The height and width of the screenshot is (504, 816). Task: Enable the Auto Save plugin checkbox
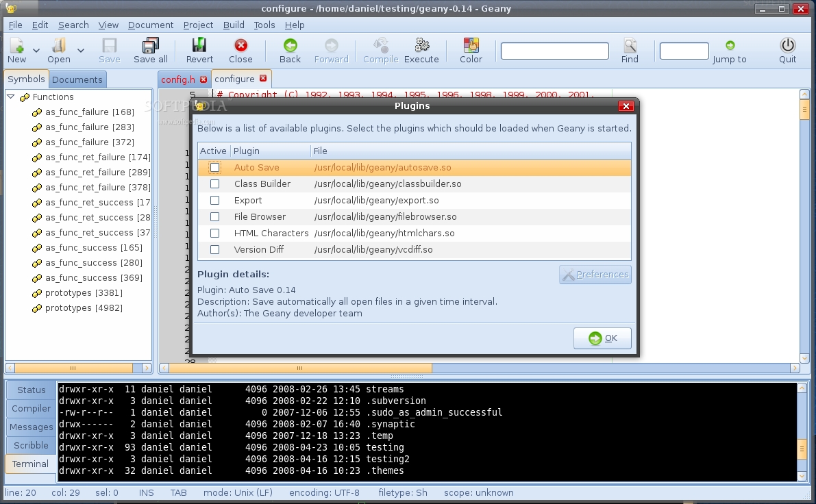pos(214,168)
